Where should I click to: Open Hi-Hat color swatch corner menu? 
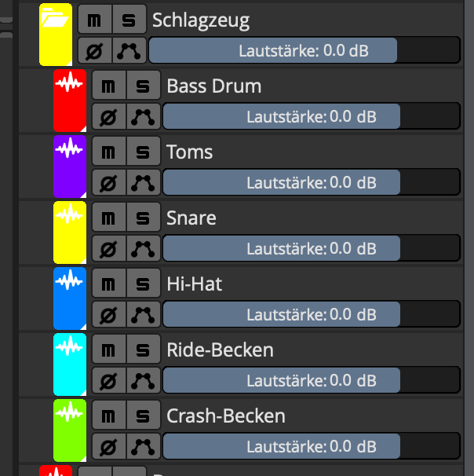[82, 324]
